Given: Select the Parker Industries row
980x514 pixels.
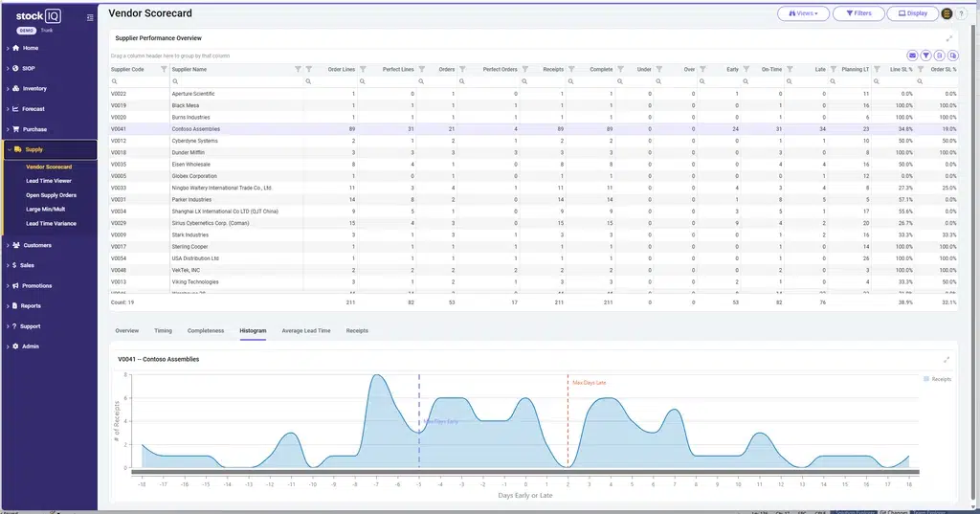Looking at the screenshot, I should 533,199.
